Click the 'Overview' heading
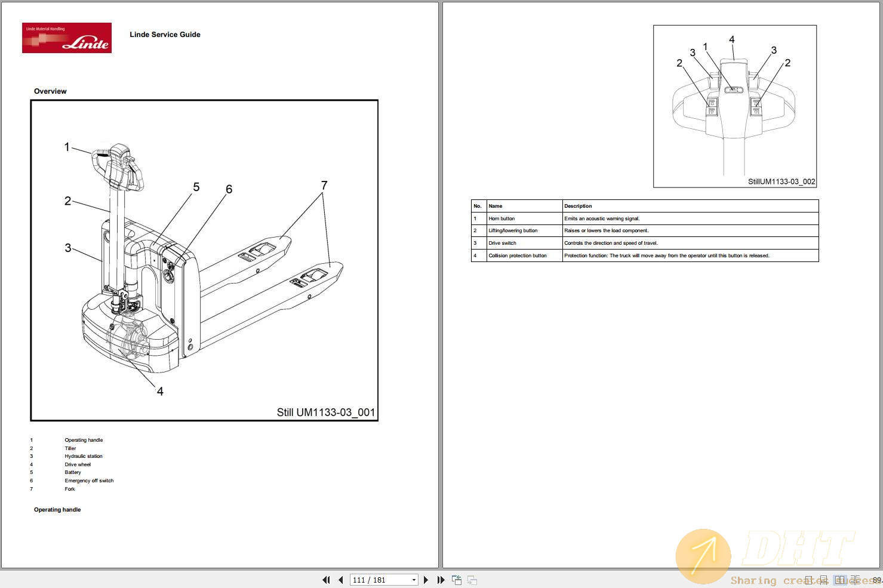The image size is (883, 588). (50, 91)
